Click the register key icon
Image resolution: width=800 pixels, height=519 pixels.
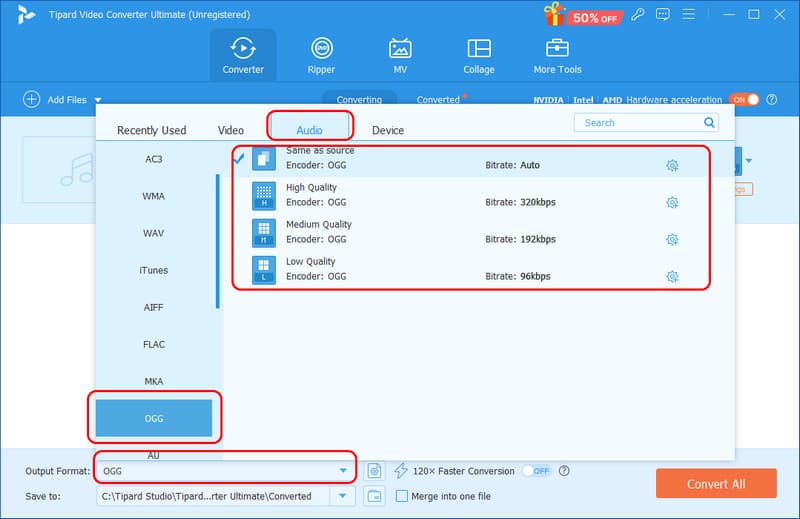coord(637,14)
